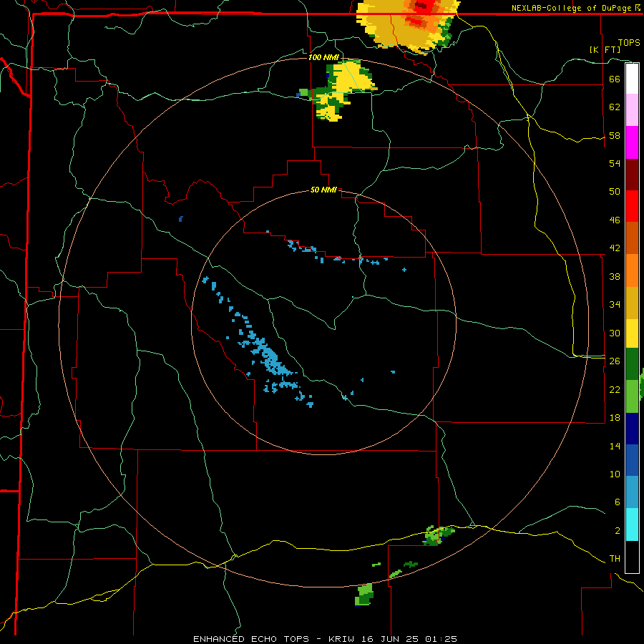Click the 01:25 timestamp in caption
The image size is (644, 644).
coord(441,639)
